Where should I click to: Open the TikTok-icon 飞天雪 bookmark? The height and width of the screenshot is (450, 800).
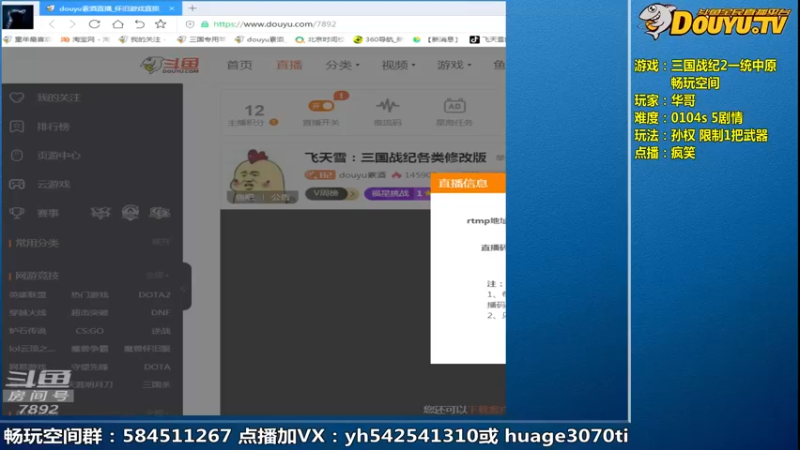(x=487, y=39)
